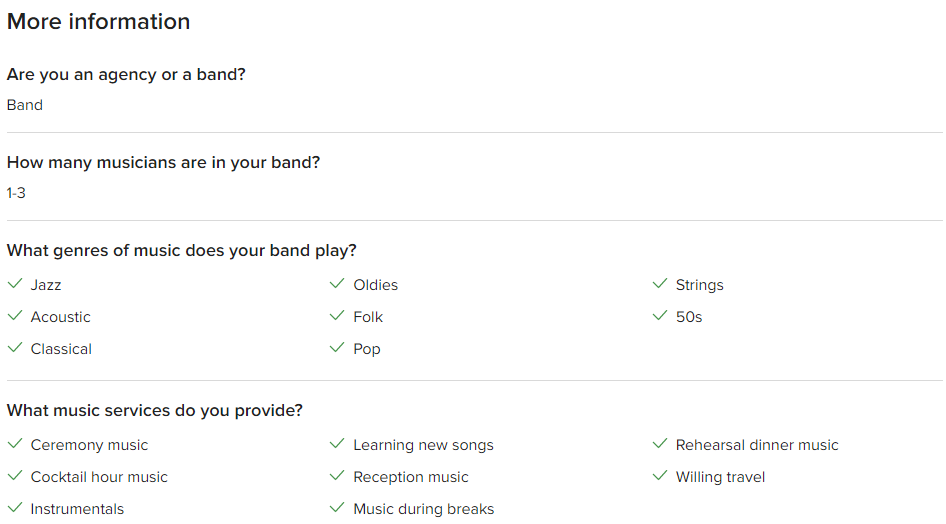Click the music services question heading
946x524 pixels.
[x=155, y=410]
